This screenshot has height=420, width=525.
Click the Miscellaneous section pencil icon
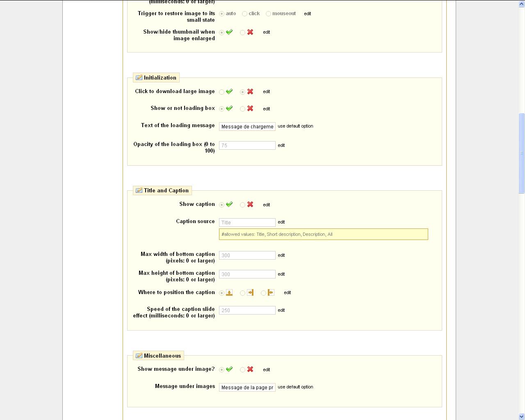coord(139,356)
